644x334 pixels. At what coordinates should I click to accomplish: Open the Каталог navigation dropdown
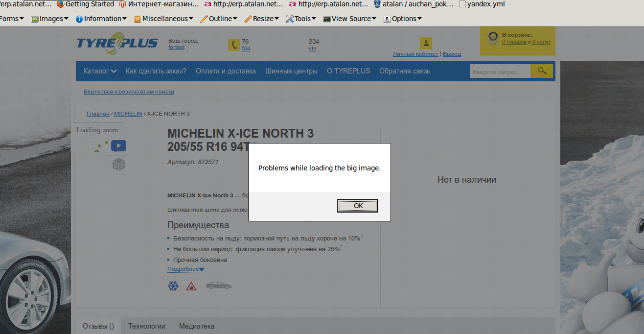point(100,71)
